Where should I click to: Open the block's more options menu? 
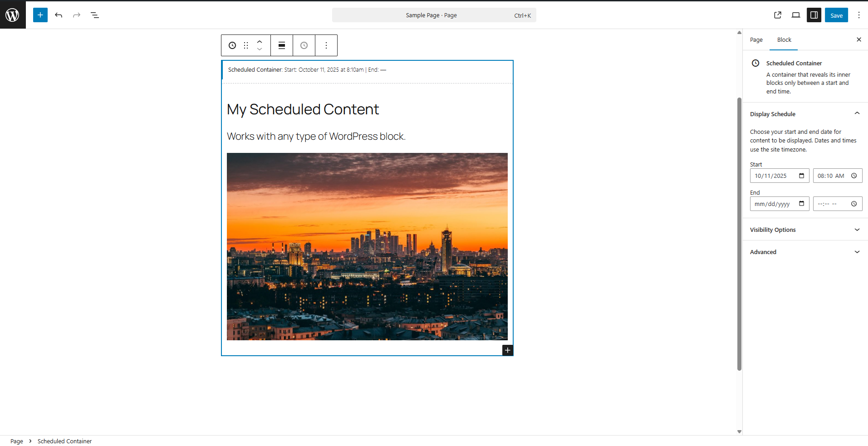(326, 45)
